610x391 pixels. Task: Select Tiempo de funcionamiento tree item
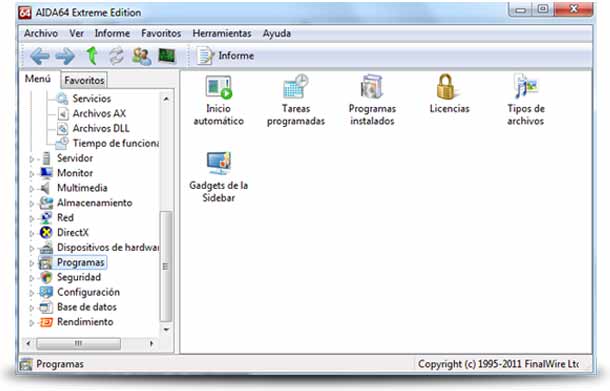(116, 143)
